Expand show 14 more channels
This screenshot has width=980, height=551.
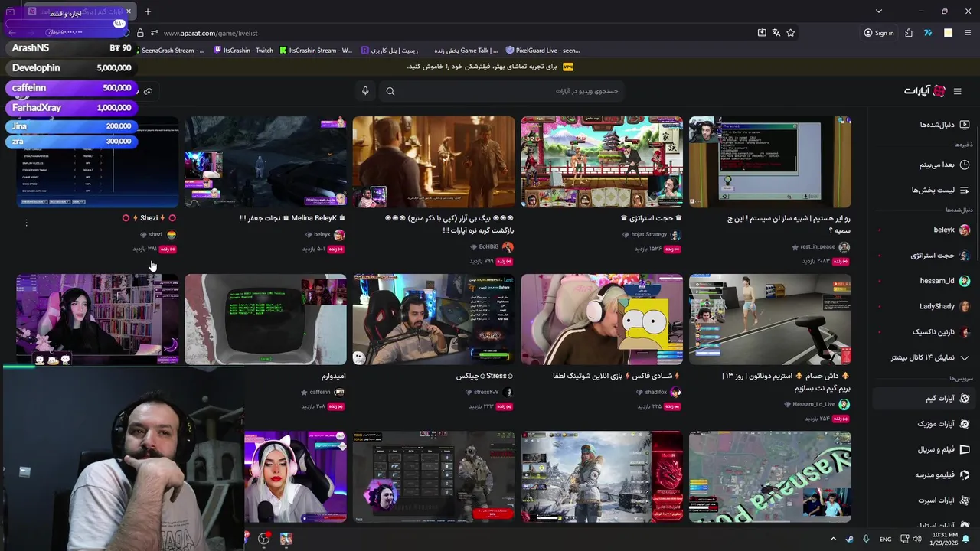click(929, 357)
